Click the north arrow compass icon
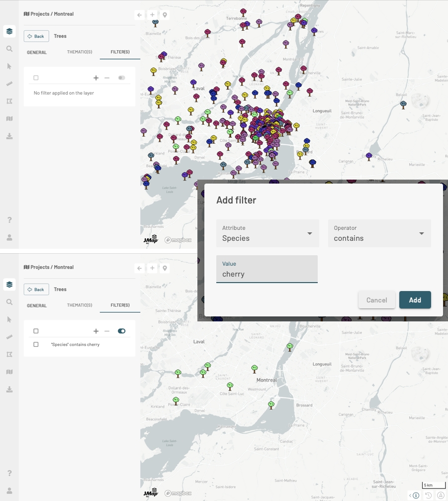 [x=441, y=496]
